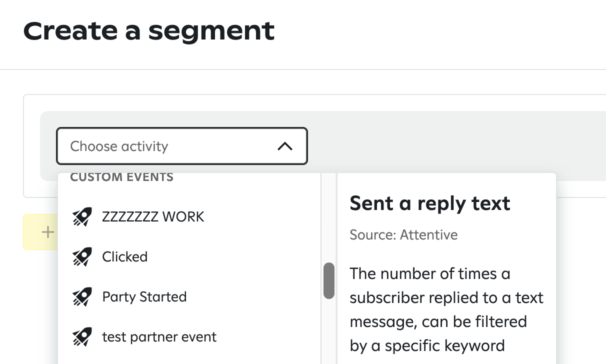Choose the Clicked event option
Screen dimensions: 606x364
125,257
